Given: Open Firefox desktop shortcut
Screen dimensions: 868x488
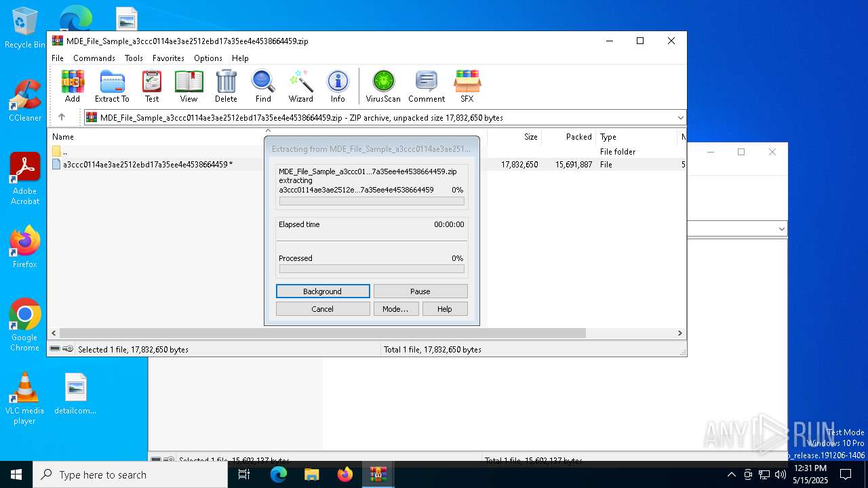Looking at the screenshot, I should click(25, 247).
